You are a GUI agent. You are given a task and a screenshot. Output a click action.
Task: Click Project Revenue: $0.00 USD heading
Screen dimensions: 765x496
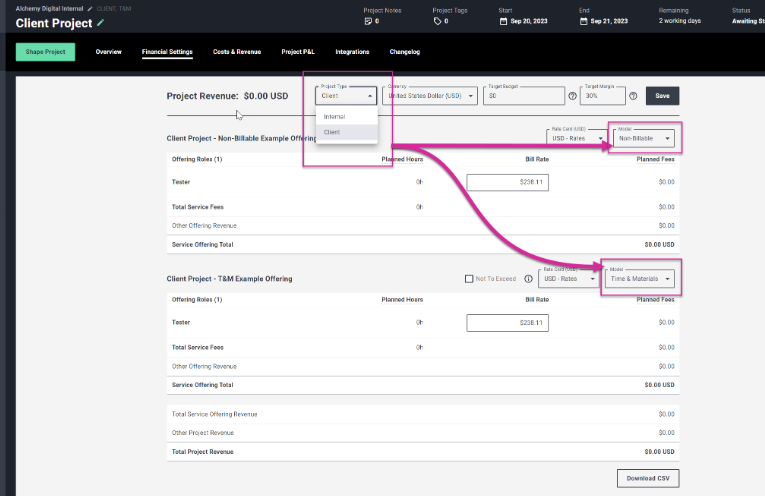tap(227, 96)
